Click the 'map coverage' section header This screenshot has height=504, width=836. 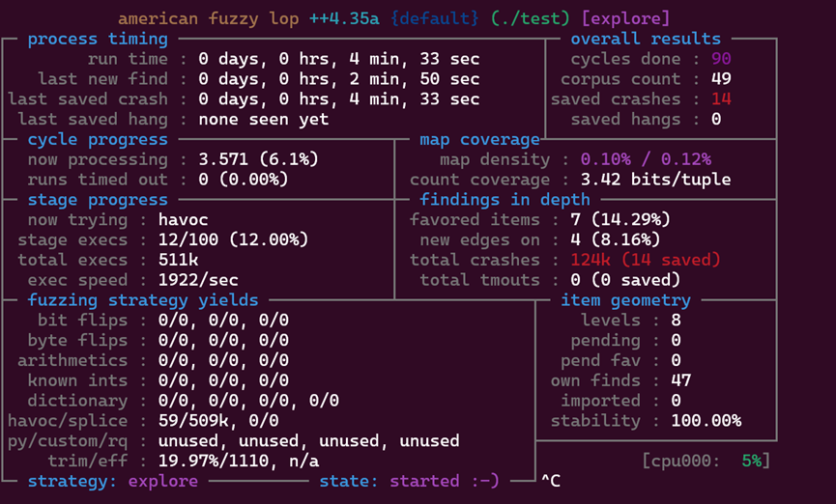tap(479, 140)
